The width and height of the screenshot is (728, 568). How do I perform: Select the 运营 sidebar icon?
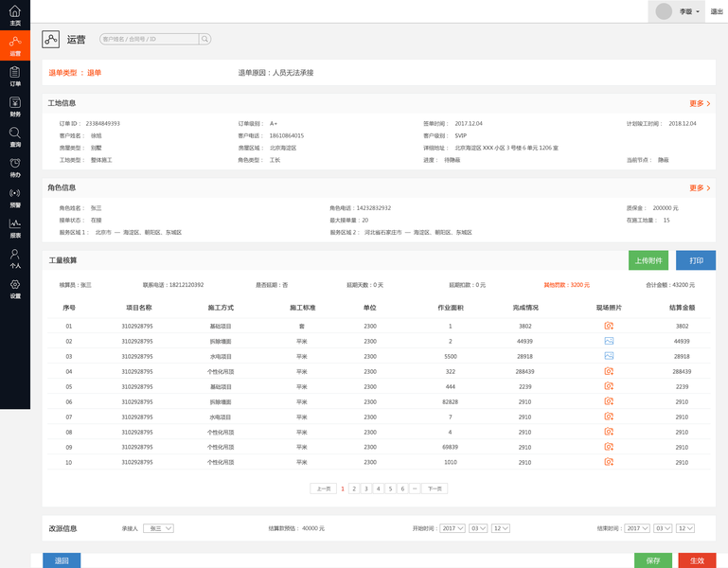point(15,45)
